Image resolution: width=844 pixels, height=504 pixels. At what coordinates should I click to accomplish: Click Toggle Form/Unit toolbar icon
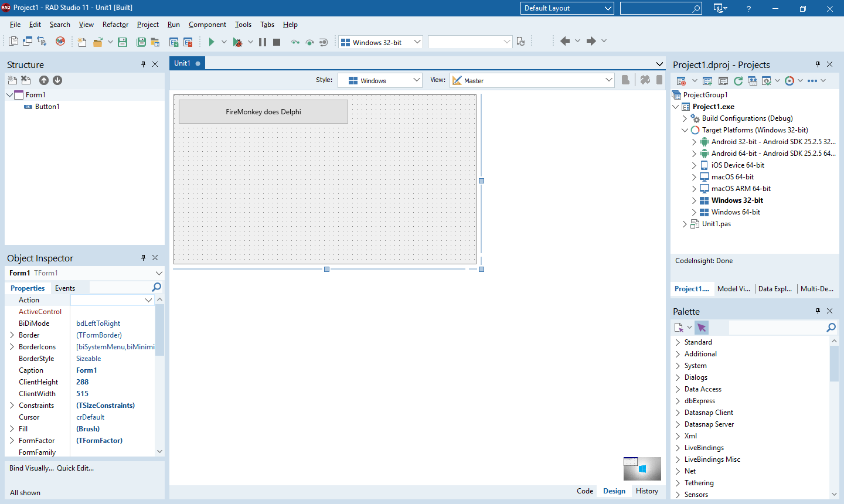pos(42,42)
